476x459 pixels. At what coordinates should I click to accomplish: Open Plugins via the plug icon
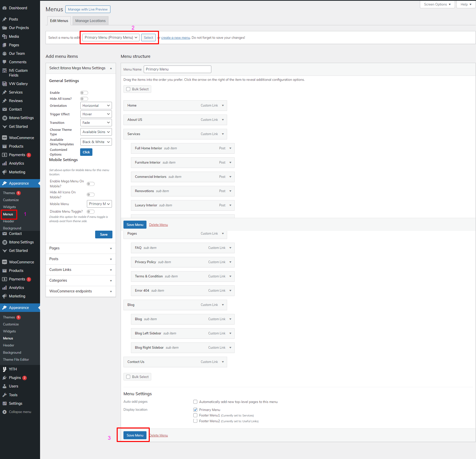tap(5, 378)
